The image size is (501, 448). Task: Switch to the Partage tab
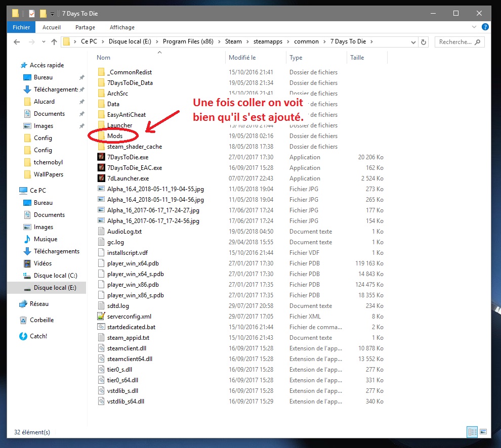tap(85, 27)
